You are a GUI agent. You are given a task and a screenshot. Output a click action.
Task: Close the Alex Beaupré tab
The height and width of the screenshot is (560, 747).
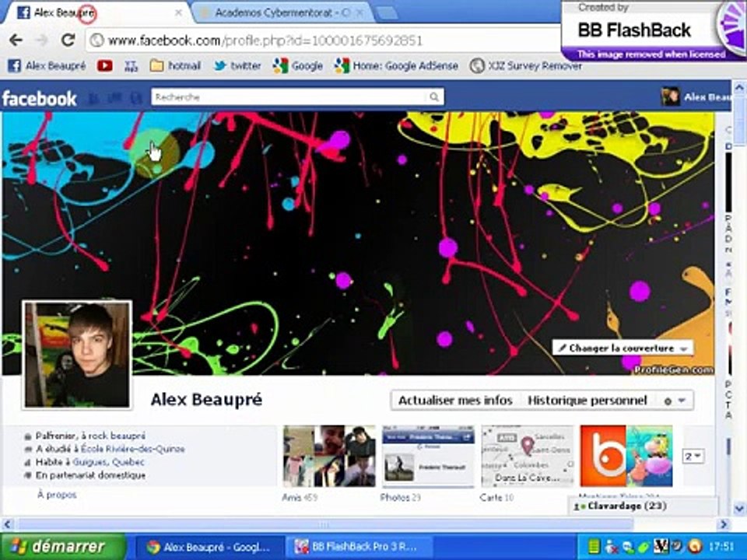point(178,13)
